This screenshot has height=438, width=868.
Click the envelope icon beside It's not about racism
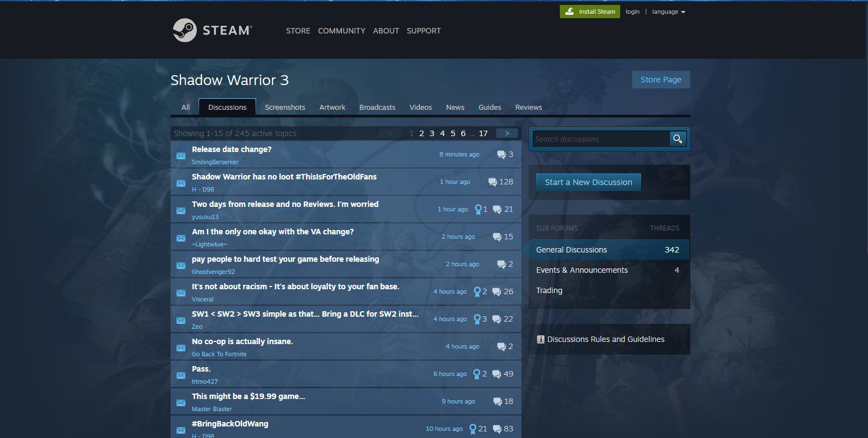(x=180, y=293)
